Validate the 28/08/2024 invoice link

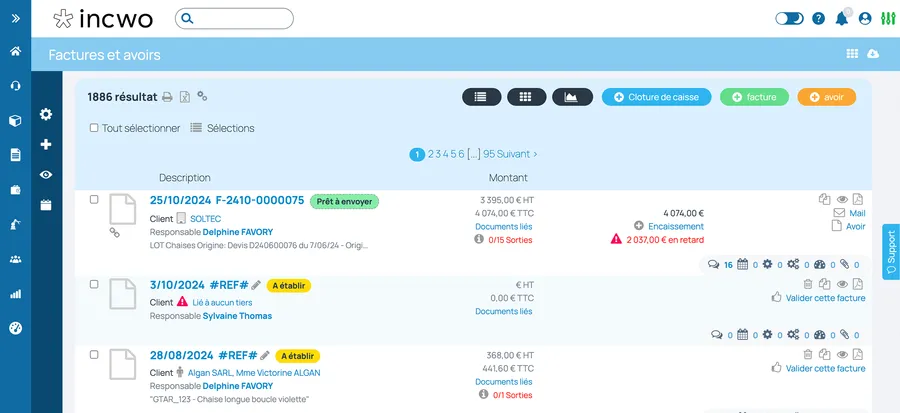825,368
